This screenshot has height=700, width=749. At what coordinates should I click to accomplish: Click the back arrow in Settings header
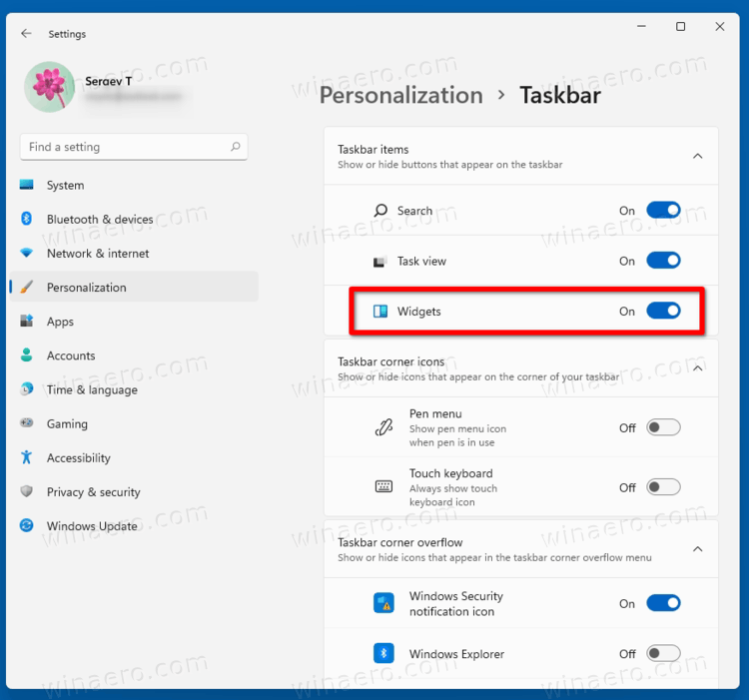[x=26, y=33]
